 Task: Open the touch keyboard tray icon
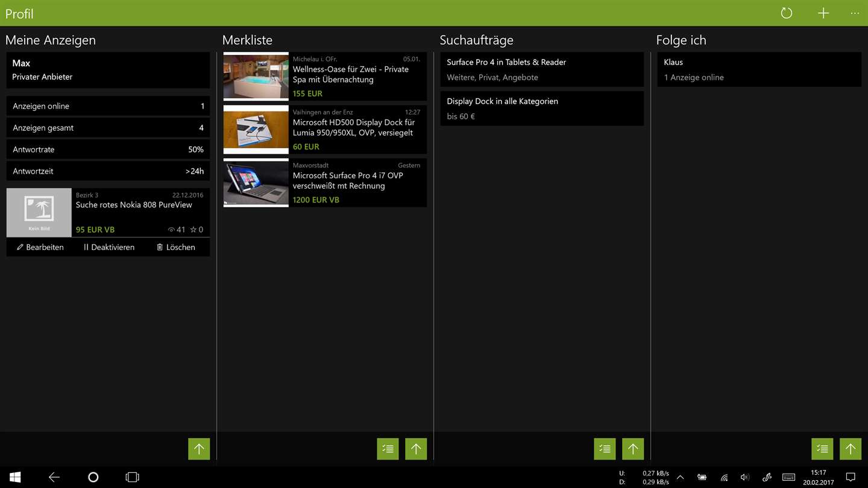click(788, 477)
